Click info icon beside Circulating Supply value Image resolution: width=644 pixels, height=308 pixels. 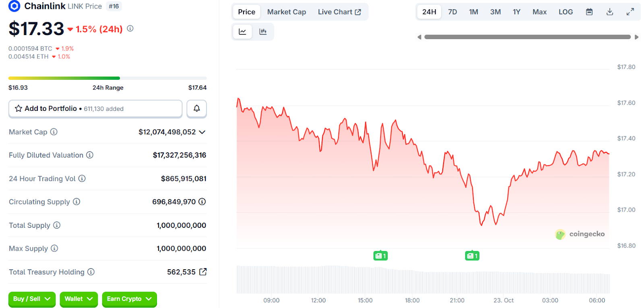pyautogui.click(x=202, y=202)
